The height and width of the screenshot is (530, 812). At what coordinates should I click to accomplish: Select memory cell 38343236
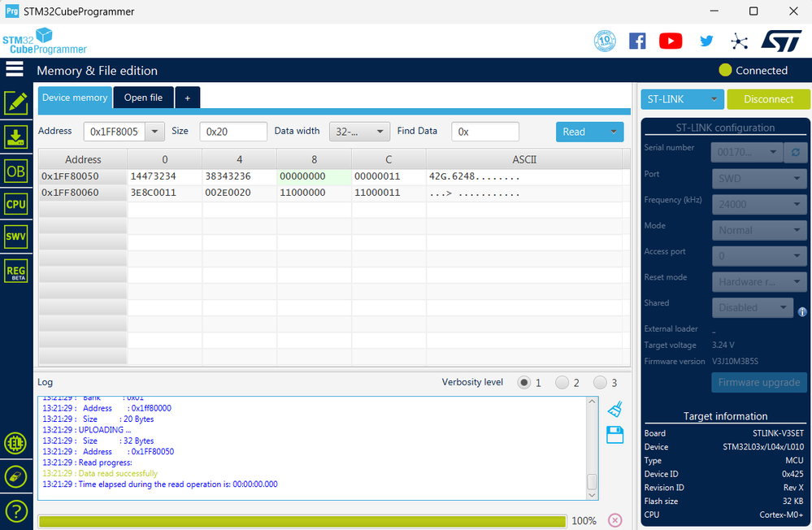[239, 176]
